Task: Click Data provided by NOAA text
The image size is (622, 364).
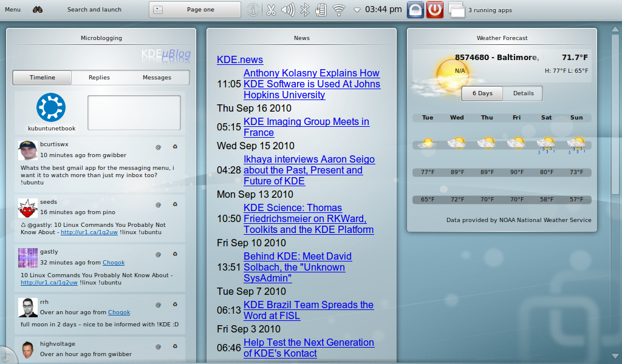Action: tap(519, 220)
